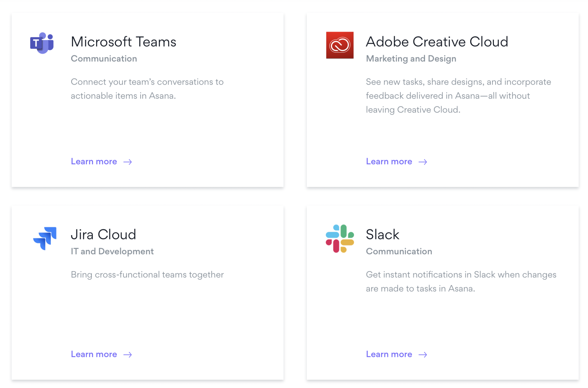This screenshot has height=388, width=588.
Task: Click the IT and Development category label
Action: click(x=112, y=251)
